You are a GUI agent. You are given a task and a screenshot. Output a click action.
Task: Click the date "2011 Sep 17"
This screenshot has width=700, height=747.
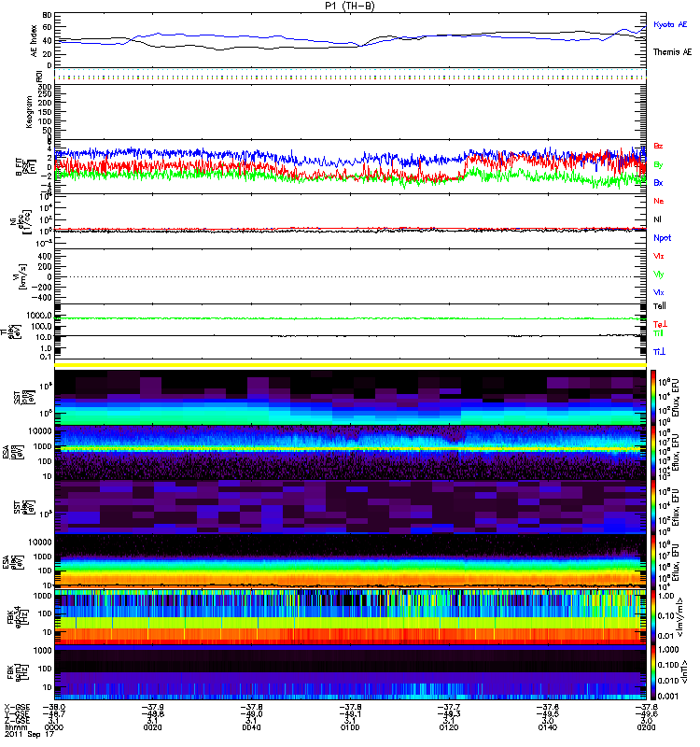[29, 734]
